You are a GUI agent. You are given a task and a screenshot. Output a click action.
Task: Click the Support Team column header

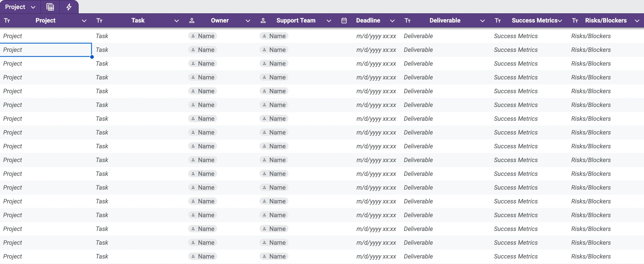(296, 20)
